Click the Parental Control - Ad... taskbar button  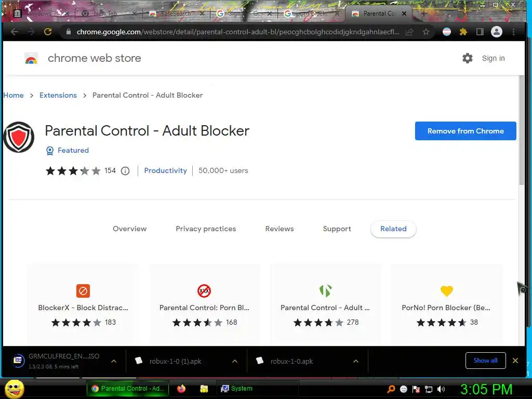coord(127,389)
